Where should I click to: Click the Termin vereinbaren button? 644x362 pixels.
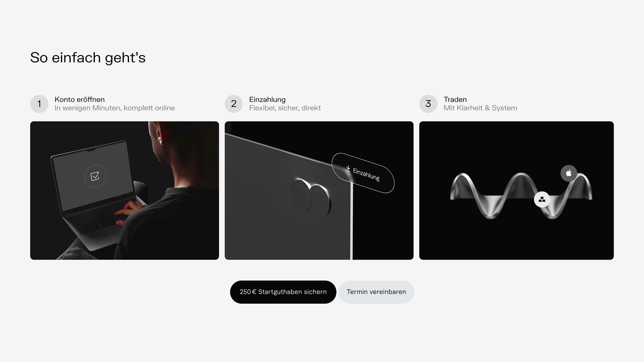click(x=376, y=292)
